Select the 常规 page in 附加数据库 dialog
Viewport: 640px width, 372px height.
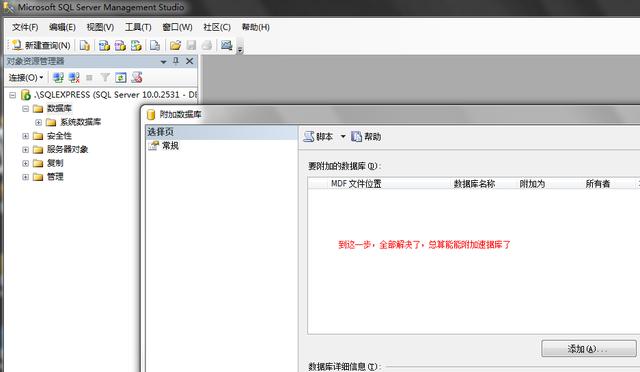point(170,145)
